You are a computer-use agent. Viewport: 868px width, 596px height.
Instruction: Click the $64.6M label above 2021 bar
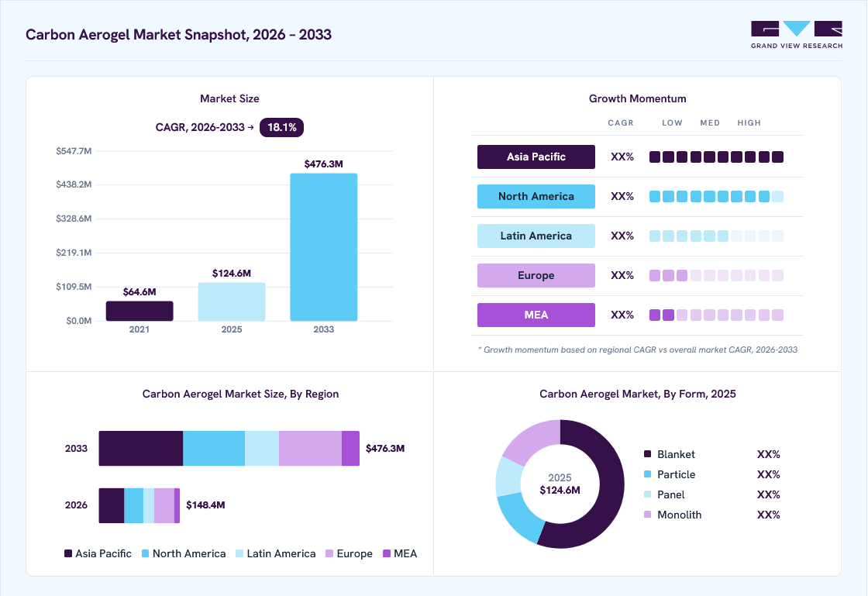(x=139, y=291)
